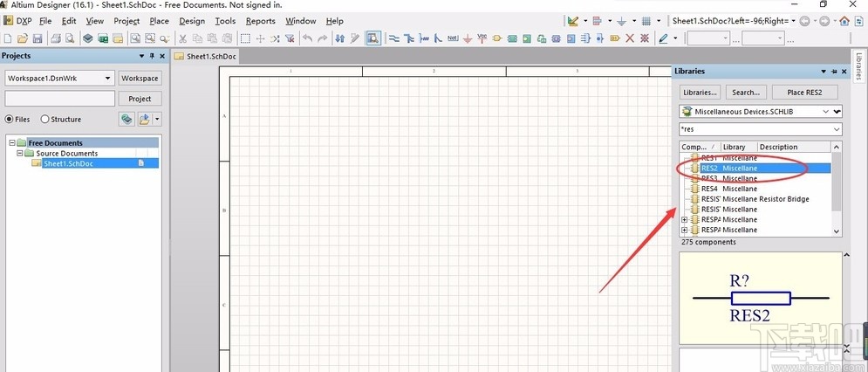Open the vertical Libraries side tab

coord(858,66)
